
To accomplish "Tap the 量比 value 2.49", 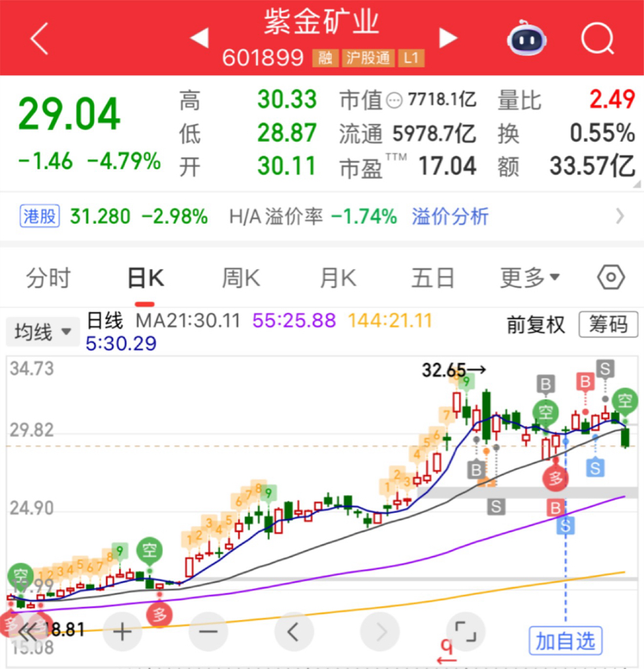I will coord(612,99).
